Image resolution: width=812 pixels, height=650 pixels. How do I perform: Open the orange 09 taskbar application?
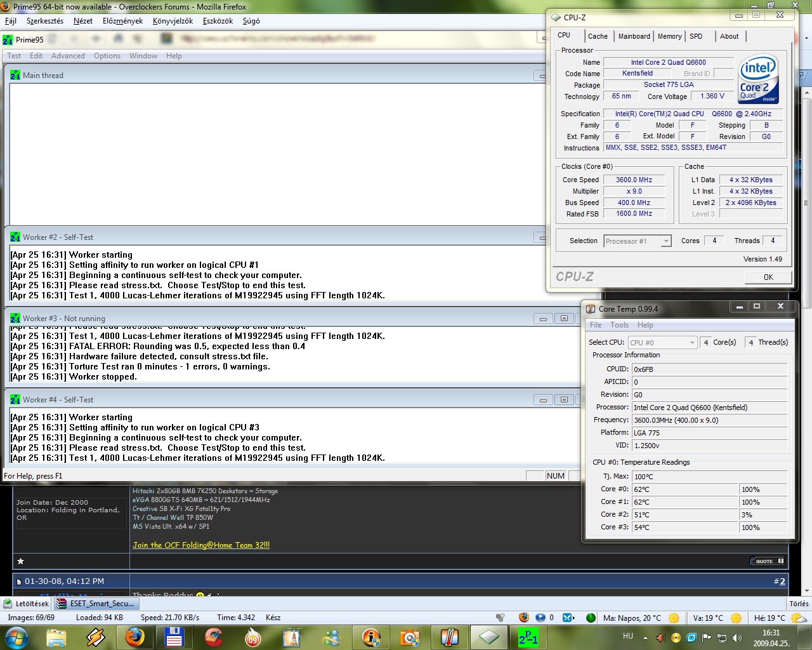(x=253, y=637)
